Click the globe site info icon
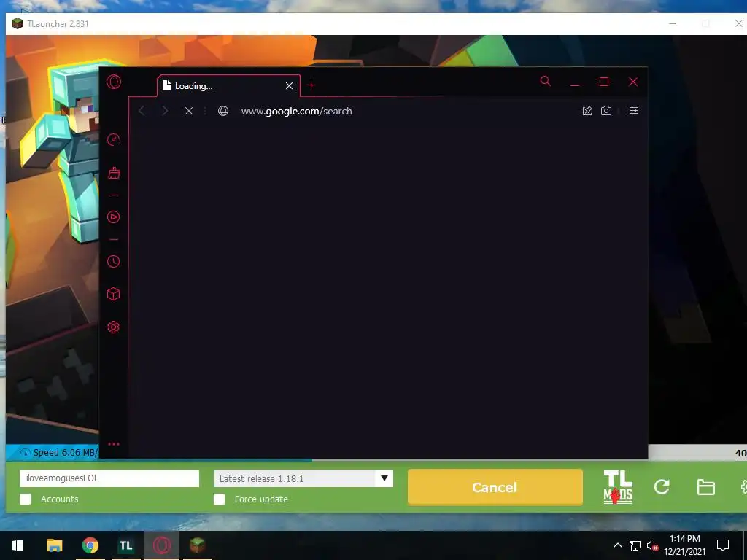747x560 pixels. tap(223, 111)
